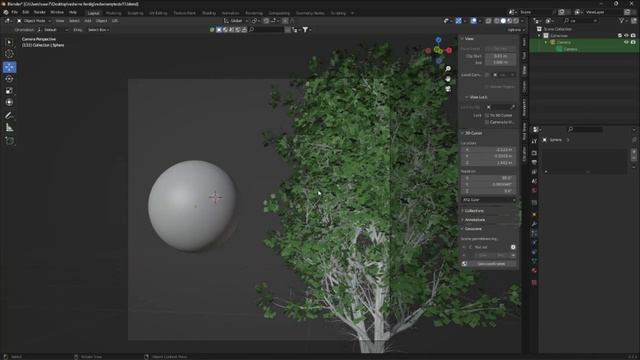Open the viewport Add menu
The height and width of the screenshot is (360, 640).
[x=87, y=20]
